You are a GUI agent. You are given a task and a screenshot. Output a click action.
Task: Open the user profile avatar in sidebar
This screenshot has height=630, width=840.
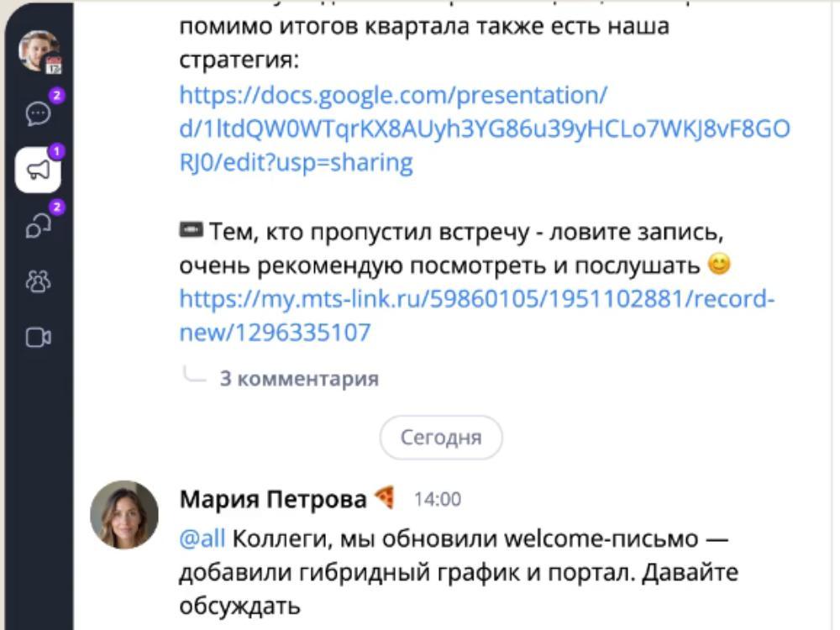coord(36,50)
